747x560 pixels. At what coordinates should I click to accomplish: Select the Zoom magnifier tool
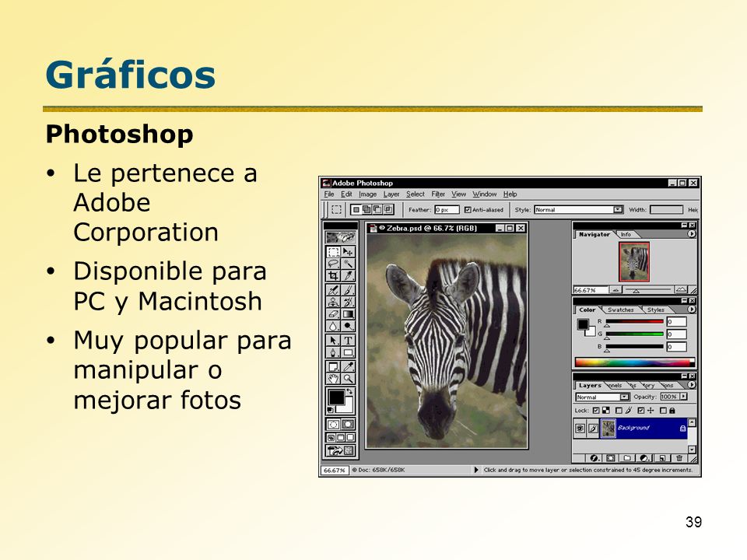(349, 378)
